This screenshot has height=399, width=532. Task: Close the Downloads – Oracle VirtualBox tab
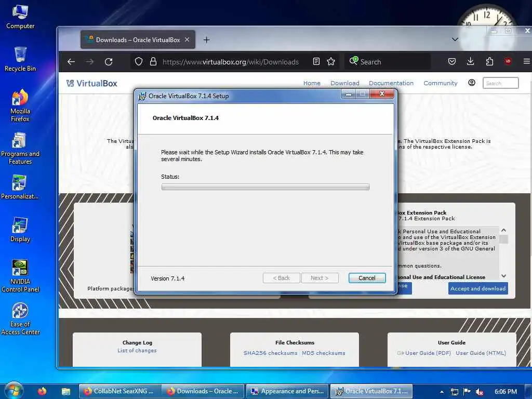pos(187,39)
